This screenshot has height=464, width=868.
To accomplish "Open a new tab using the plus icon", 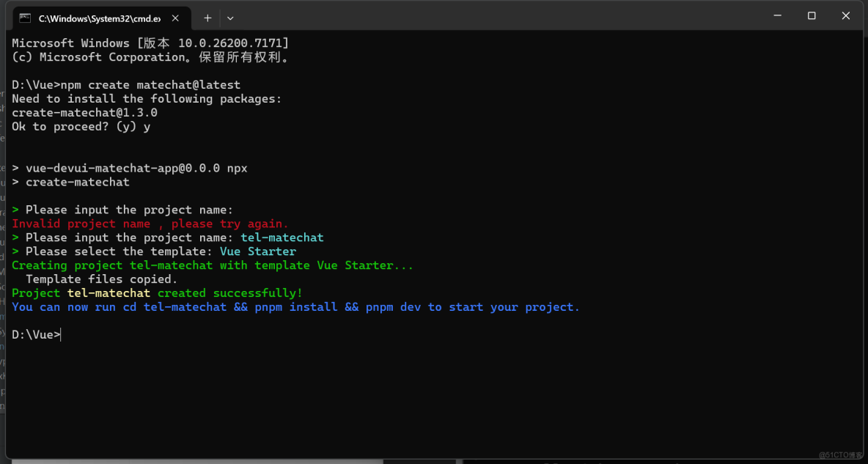I will pos(206,18).
